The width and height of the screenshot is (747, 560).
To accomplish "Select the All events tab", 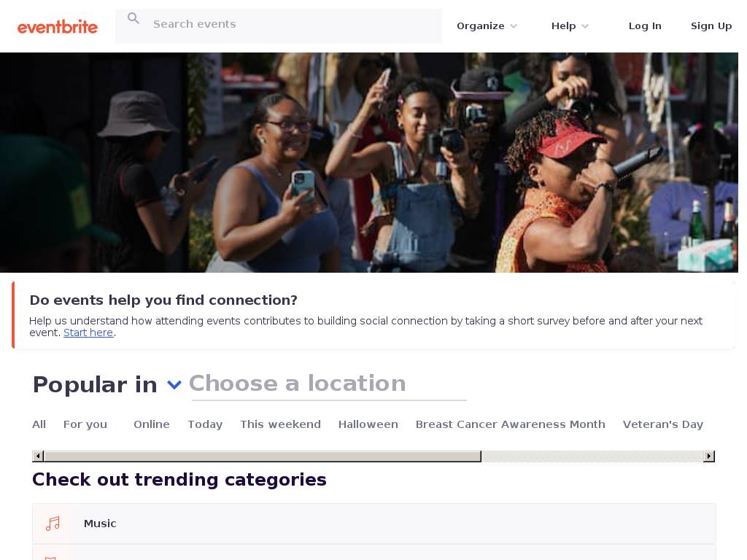I will (x=39, y=424).
